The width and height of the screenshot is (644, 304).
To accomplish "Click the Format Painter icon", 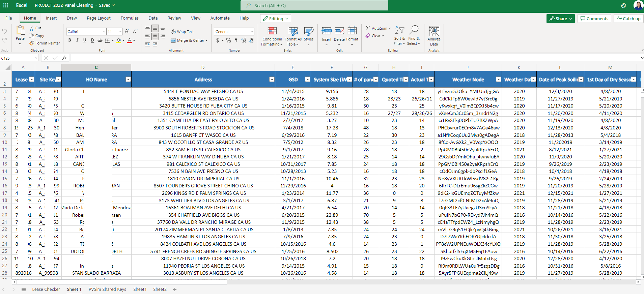I will [x=32, y=43].
